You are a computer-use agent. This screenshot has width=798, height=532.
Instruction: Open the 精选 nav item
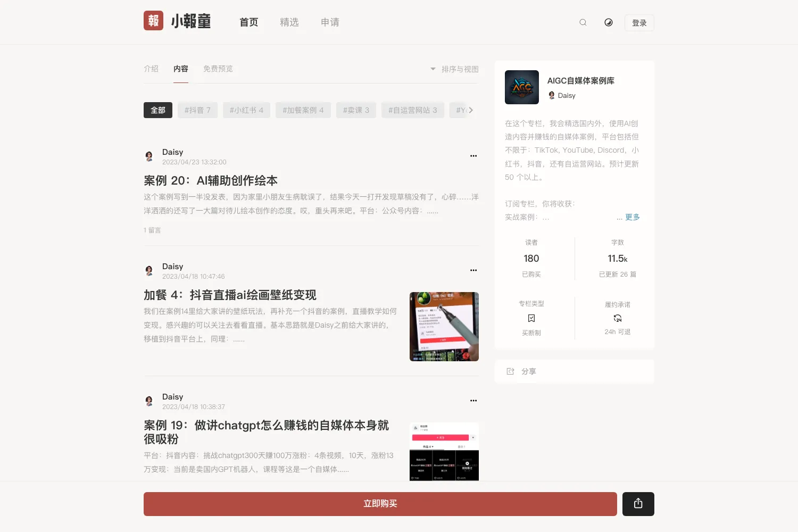tap(289, 22)
